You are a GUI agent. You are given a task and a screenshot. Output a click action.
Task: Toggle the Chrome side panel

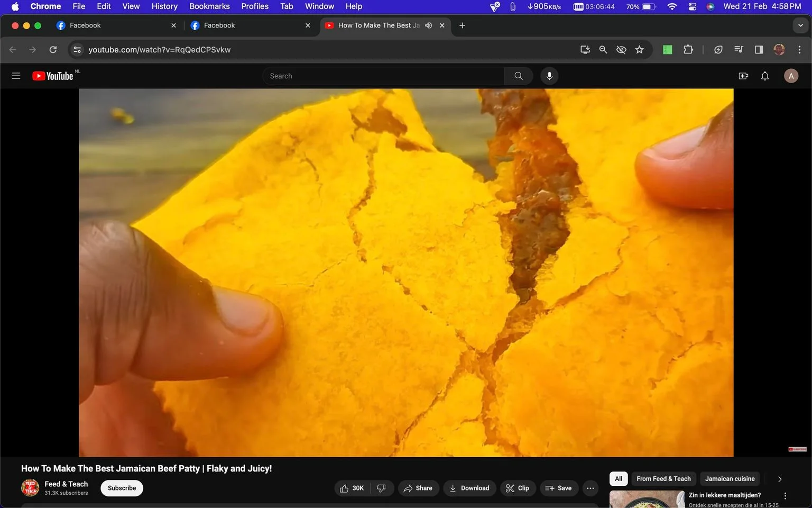pyautogui.click(x=759, y=49)
